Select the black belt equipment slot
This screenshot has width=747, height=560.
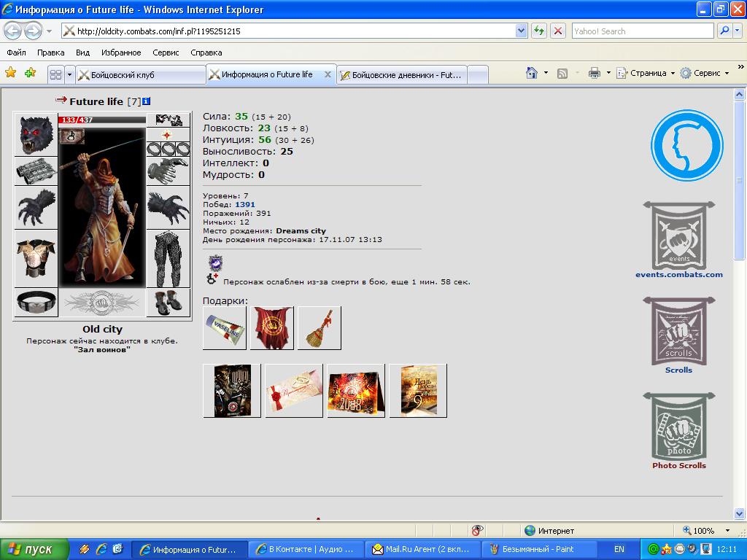(x=36, y=302)
